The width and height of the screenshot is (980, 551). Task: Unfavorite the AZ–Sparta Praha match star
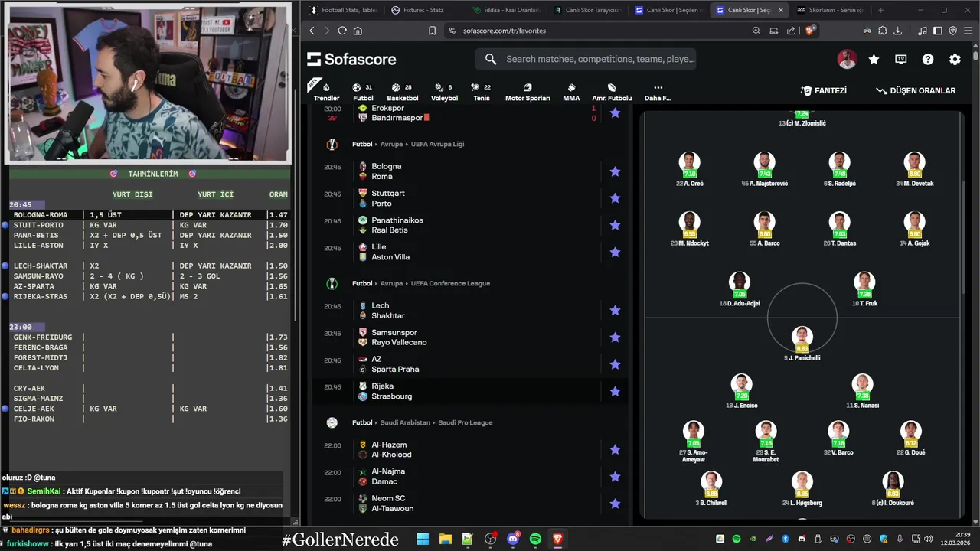click(x=615, y=364)
